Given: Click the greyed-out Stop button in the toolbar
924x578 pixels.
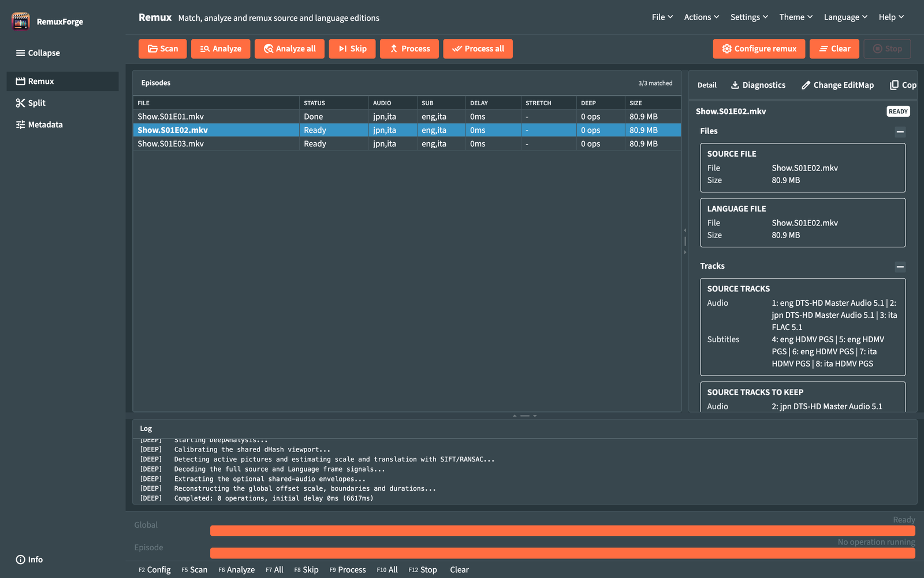Looking at the screenshot, I should [887, 49].
